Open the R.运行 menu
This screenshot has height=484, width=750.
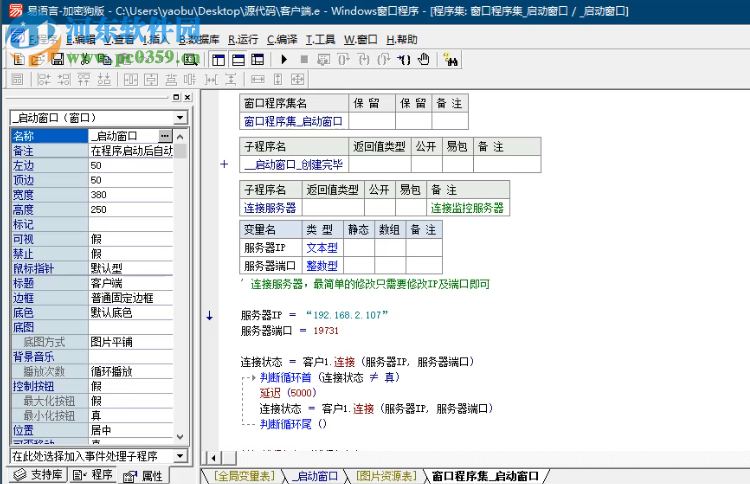[x=242, y=39]
